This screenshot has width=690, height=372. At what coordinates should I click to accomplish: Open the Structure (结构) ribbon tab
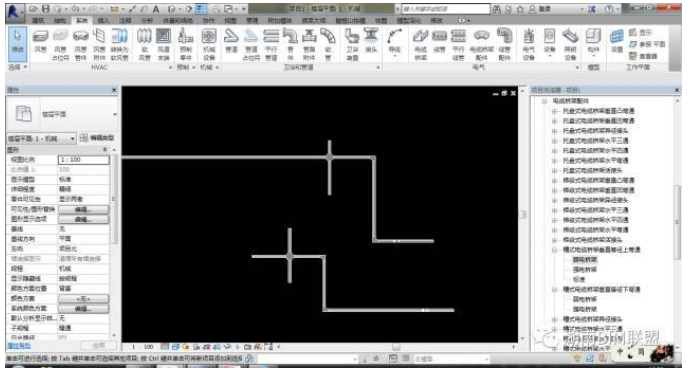click(60, 20)
